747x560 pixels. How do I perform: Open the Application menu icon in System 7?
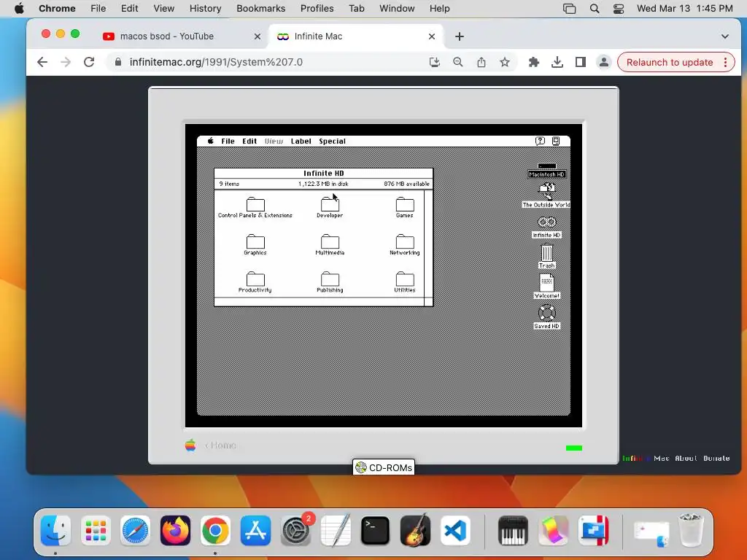555,141
